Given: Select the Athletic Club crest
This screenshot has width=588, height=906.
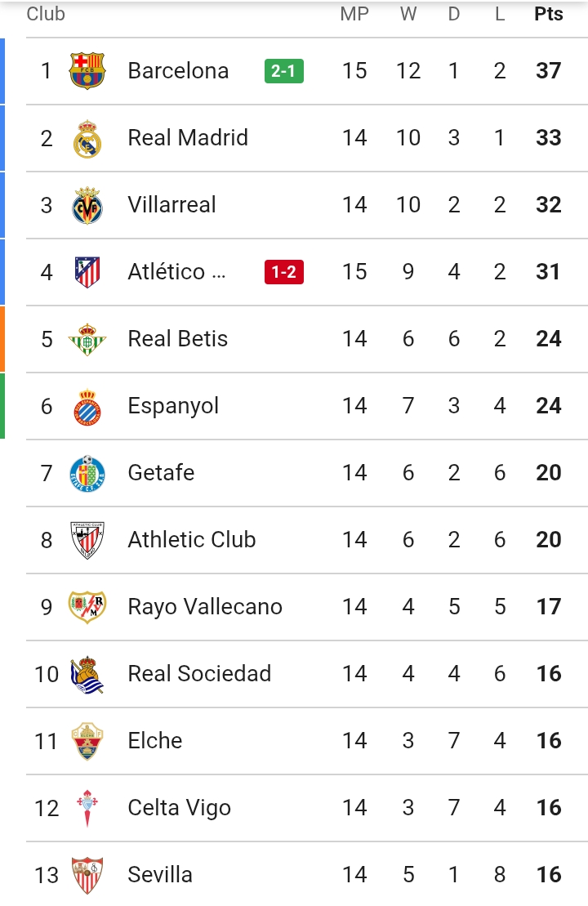Looking at the screenshot, I should tap(87, 540).
